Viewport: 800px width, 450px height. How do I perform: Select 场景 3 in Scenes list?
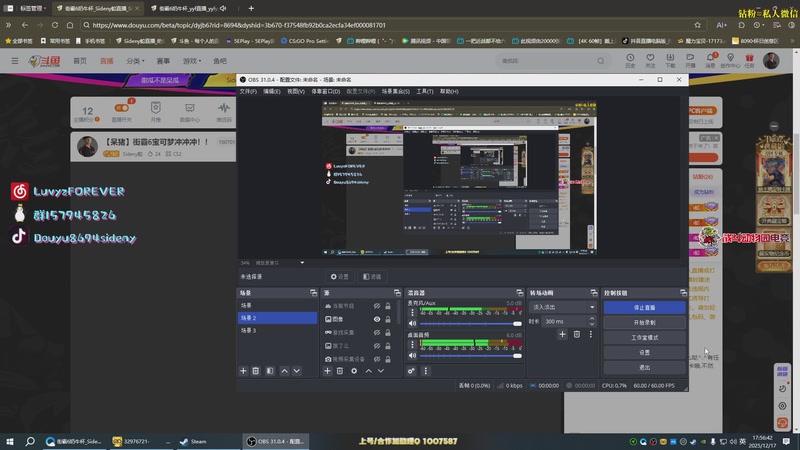click(278, 331)
